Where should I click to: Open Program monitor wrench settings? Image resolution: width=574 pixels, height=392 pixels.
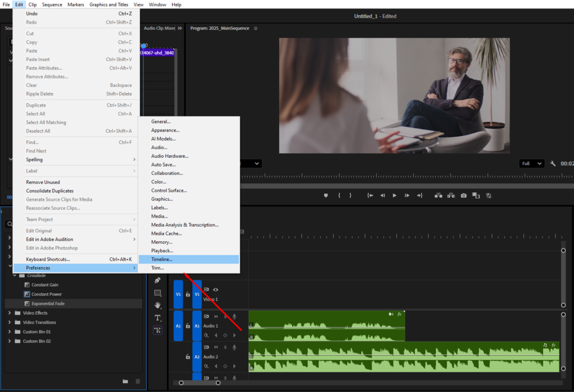[x=553, y=163]
